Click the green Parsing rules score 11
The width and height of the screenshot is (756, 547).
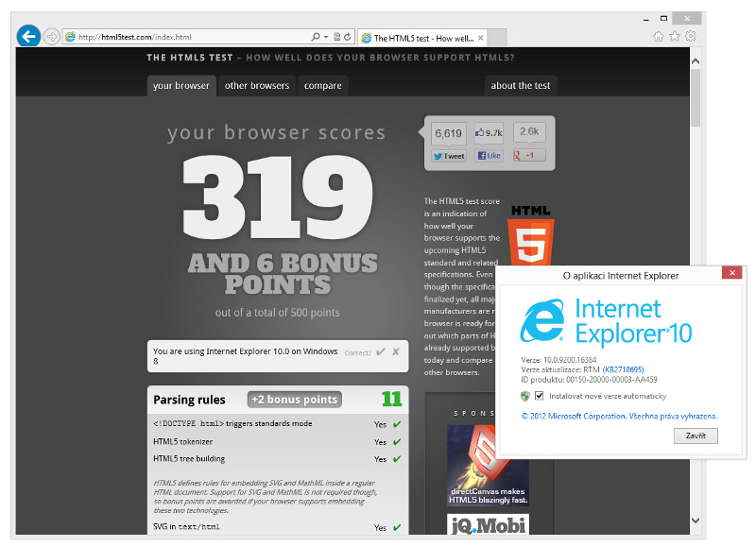391,399
